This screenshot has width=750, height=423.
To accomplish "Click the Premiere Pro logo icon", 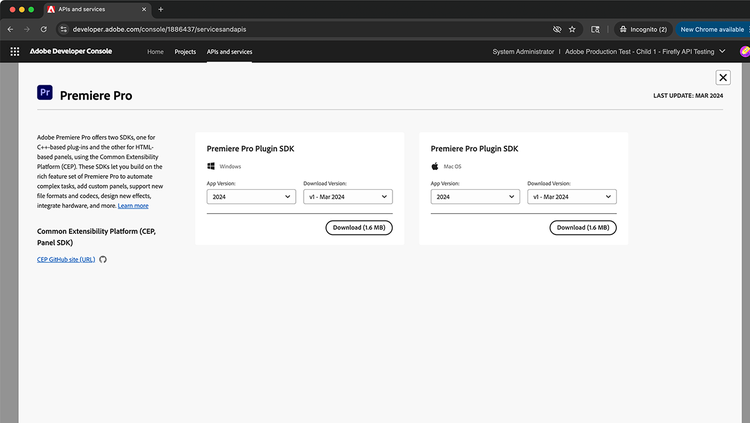I will 45,93.
